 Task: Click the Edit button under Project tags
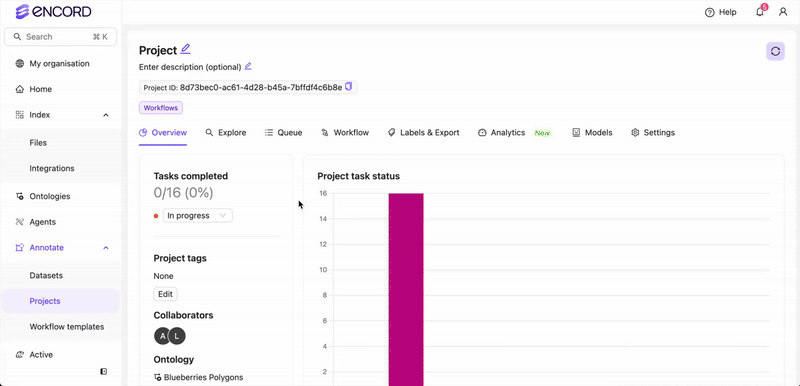(165, 294)
